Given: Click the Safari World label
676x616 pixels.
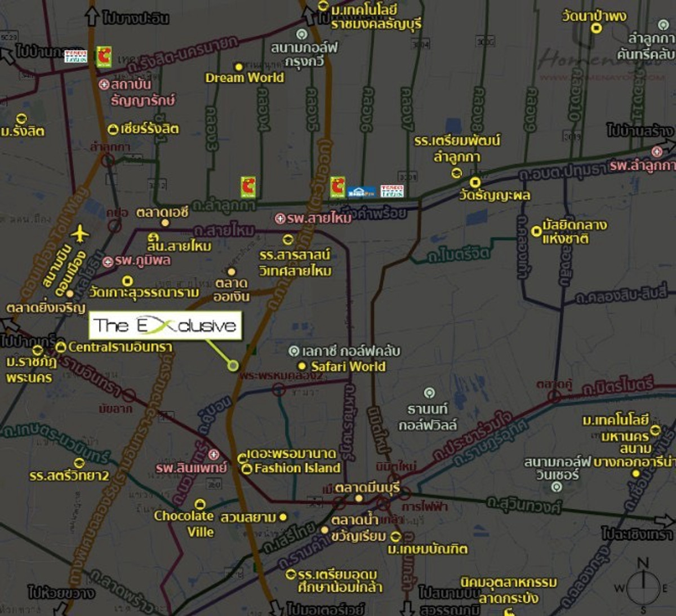Looking at the screenshot, I should [348, 366].
